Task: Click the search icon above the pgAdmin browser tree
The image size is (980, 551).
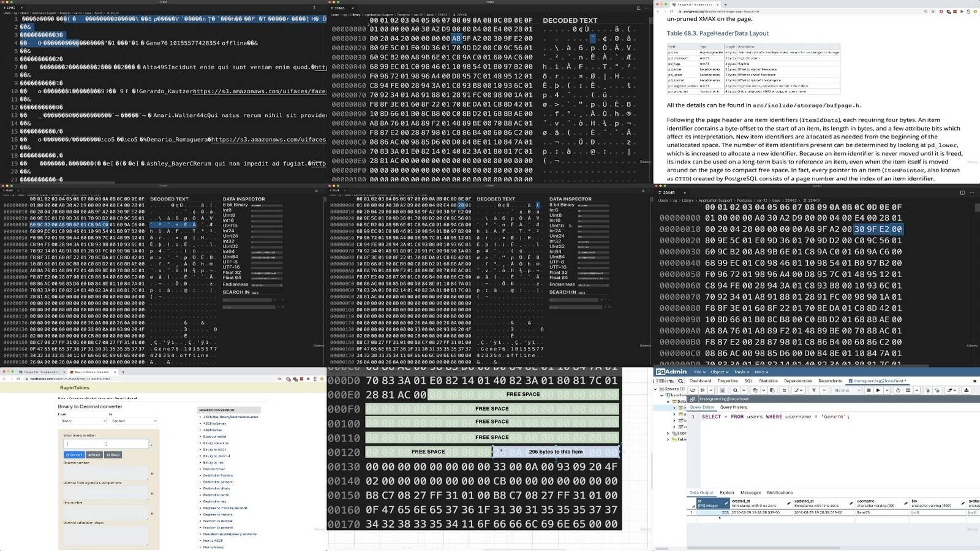Action: coord(680,381)
